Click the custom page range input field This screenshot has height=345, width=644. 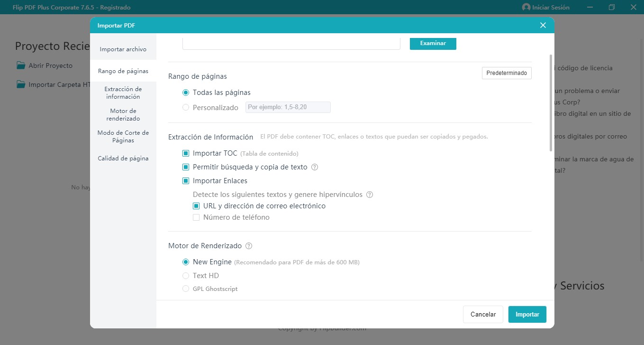tap(288, 107)
